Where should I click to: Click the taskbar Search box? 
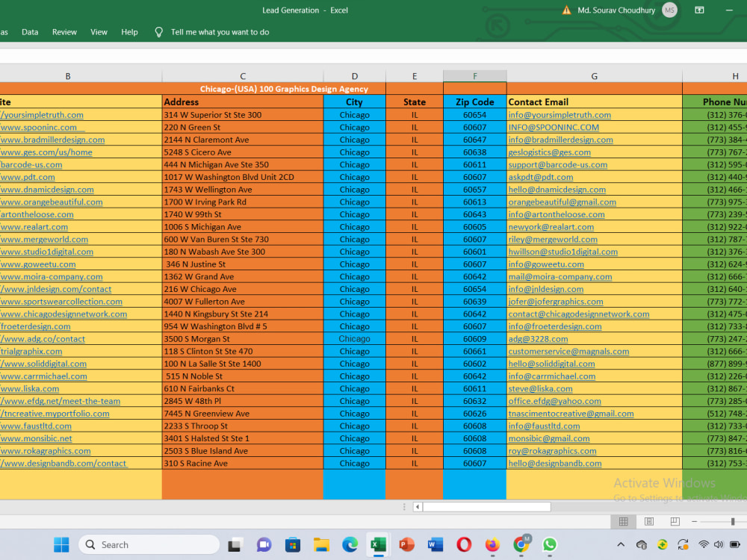(149, 544)
